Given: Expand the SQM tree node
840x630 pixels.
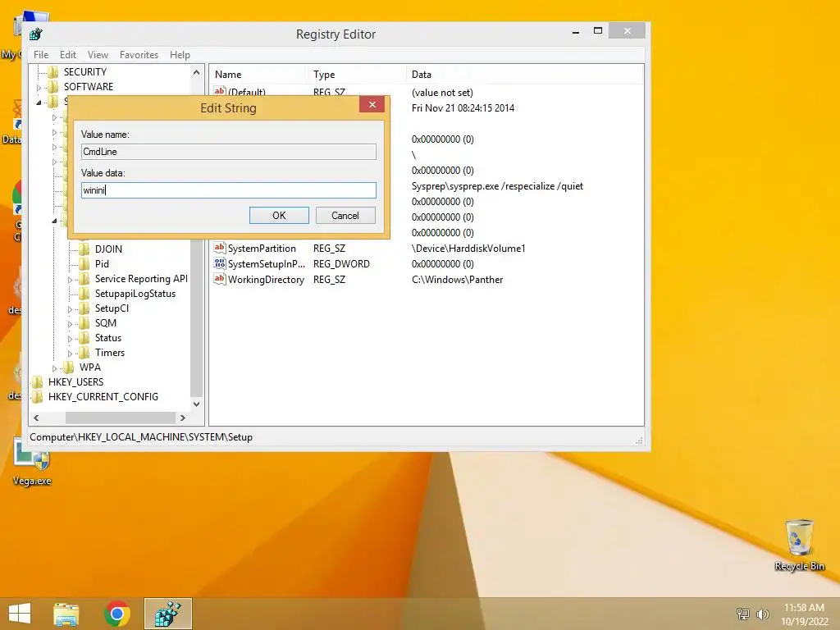Looking at the screenshot, I should pyautogui.click(x=70, y=323).
